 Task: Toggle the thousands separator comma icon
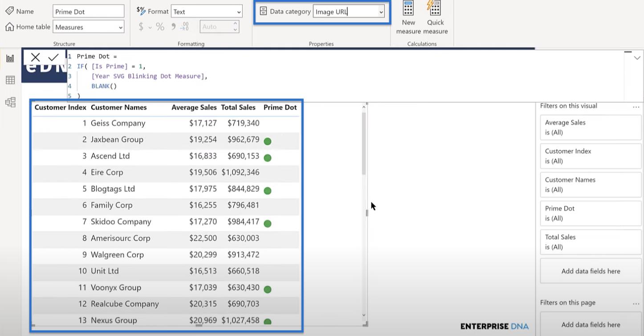pyautogui.click(x=173, y=27)
